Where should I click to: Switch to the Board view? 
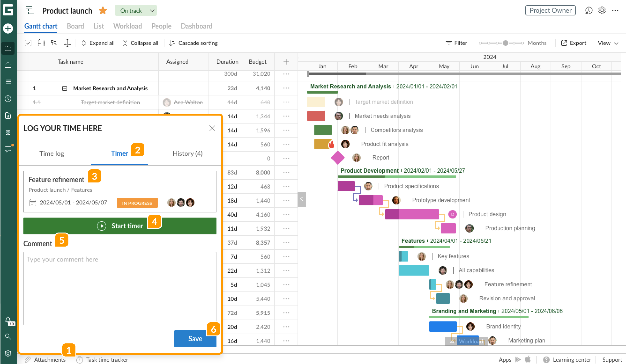tap(75, 26)
